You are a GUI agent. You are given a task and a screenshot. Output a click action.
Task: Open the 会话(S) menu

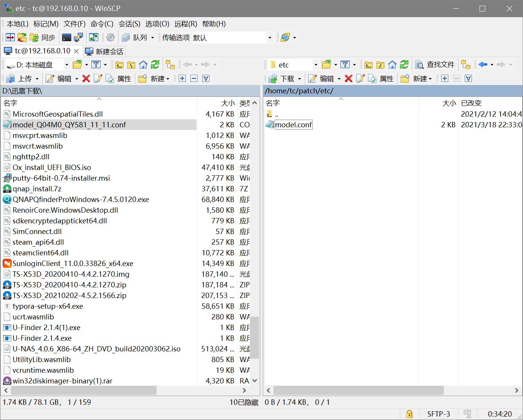(130, 24)
